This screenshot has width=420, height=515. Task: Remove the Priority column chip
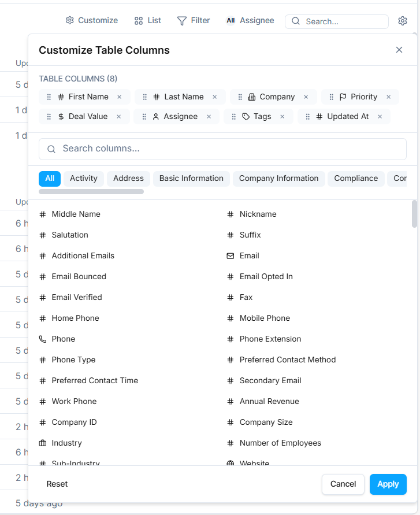[389, 97]
